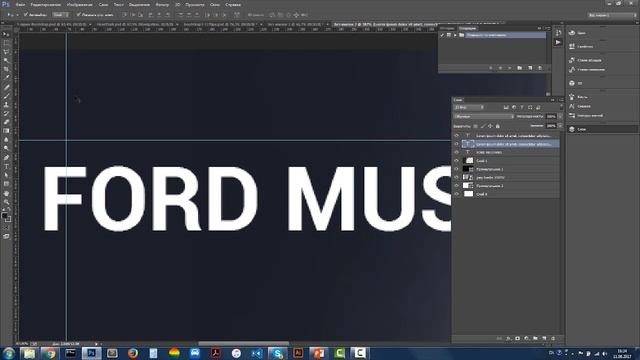Filter layers by type layers icon

[522, 107]
